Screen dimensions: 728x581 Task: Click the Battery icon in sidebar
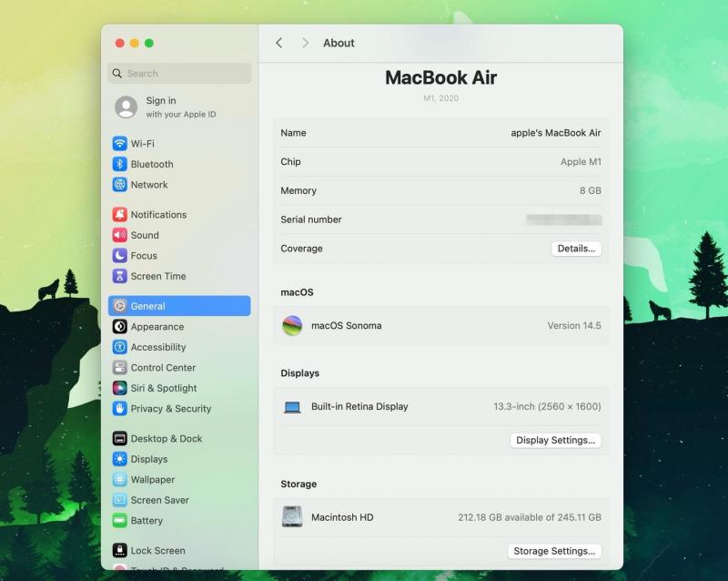120,520
